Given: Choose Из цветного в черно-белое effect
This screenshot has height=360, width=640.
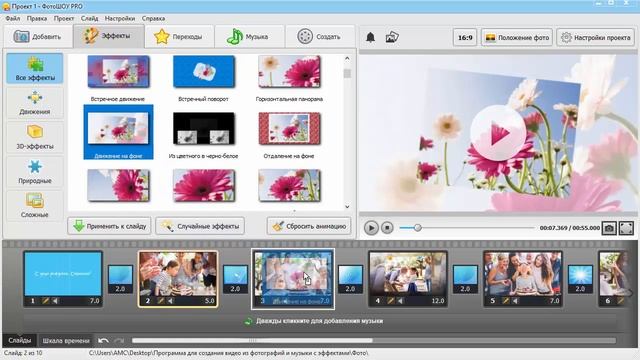Looking at the screenshot, I should (204, 129).
